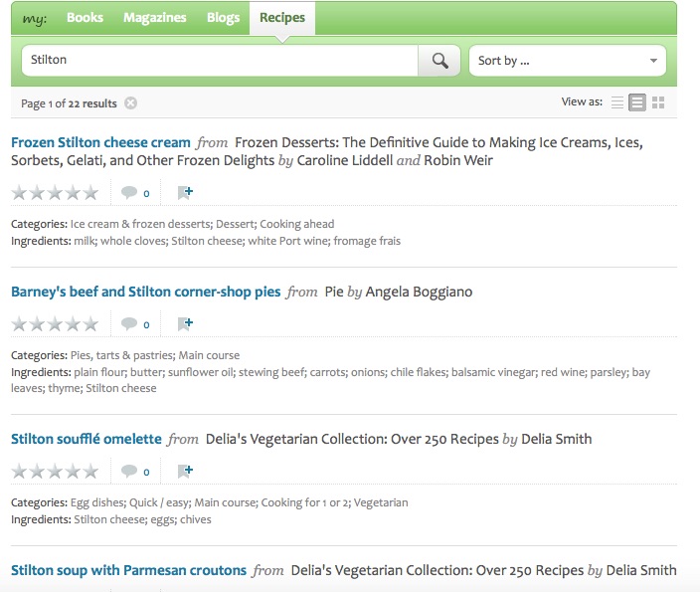This screenshot has width=700, height=592.
Task: Click the magnifying glass search button
Action: tap(438, 61)
